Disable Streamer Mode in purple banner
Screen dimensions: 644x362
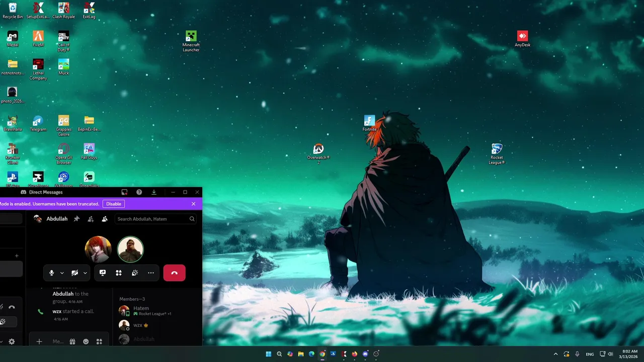click(113, 204)
